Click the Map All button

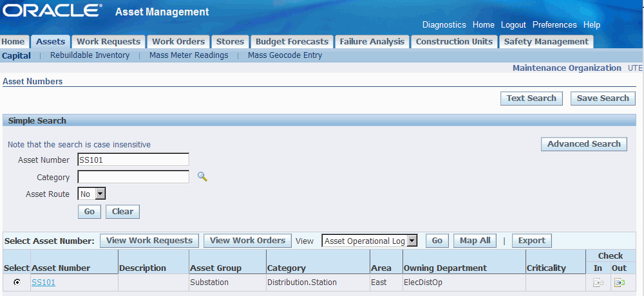point(475,241)
